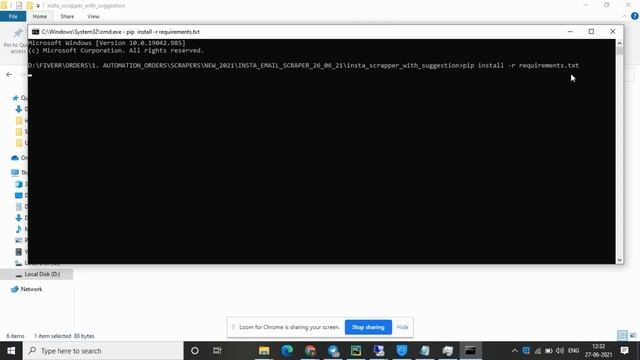Select Network in the navigation pane

coord(31,289)
